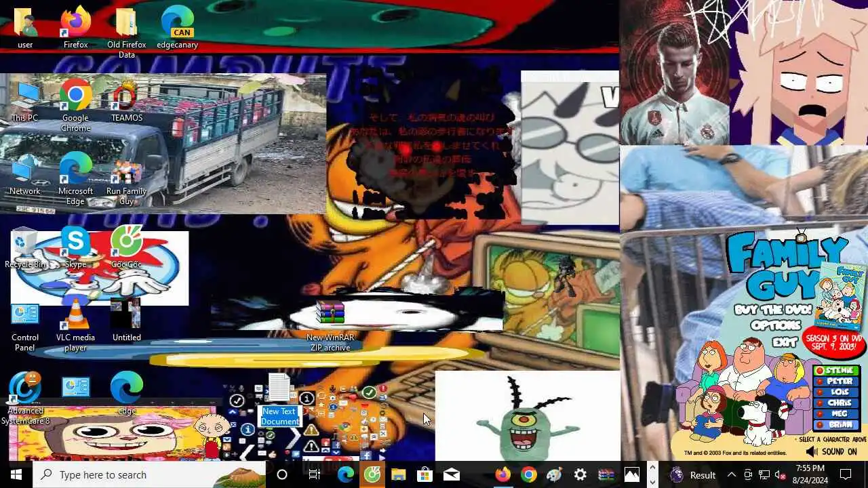Viewport: 868px width, 488px height.
Task: Click the Windows Start button
Action: (x=16, y=474)
